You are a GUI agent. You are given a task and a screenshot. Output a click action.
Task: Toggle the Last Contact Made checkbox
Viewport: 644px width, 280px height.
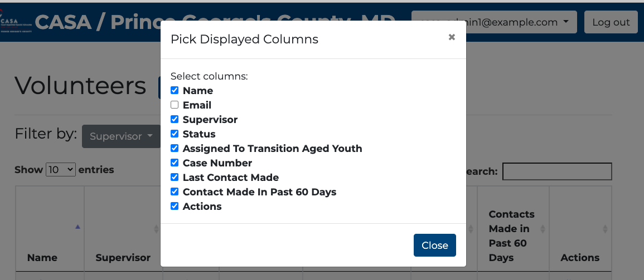(x=175, y=177)
